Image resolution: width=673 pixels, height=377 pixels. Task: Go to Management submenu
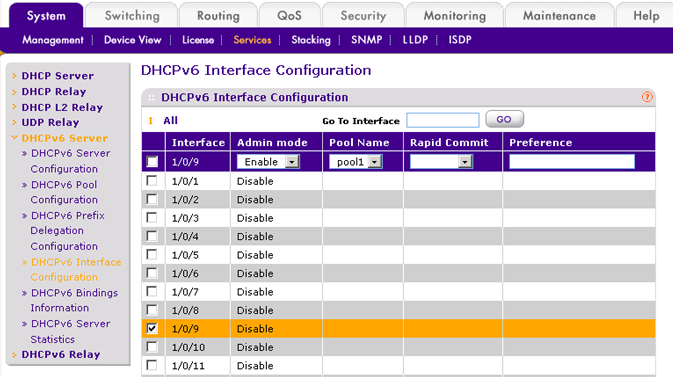click(53, 40)
